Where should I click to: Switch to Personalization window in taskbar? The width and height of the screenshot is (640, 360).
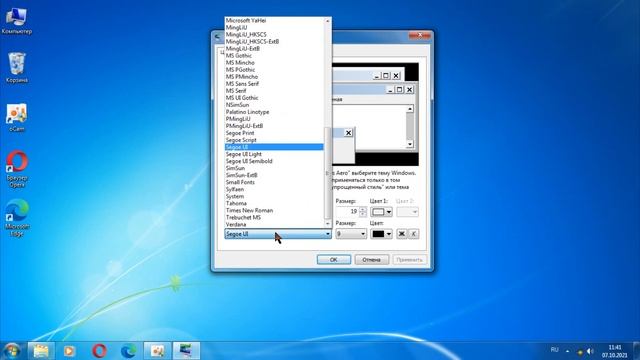[186, 351]
